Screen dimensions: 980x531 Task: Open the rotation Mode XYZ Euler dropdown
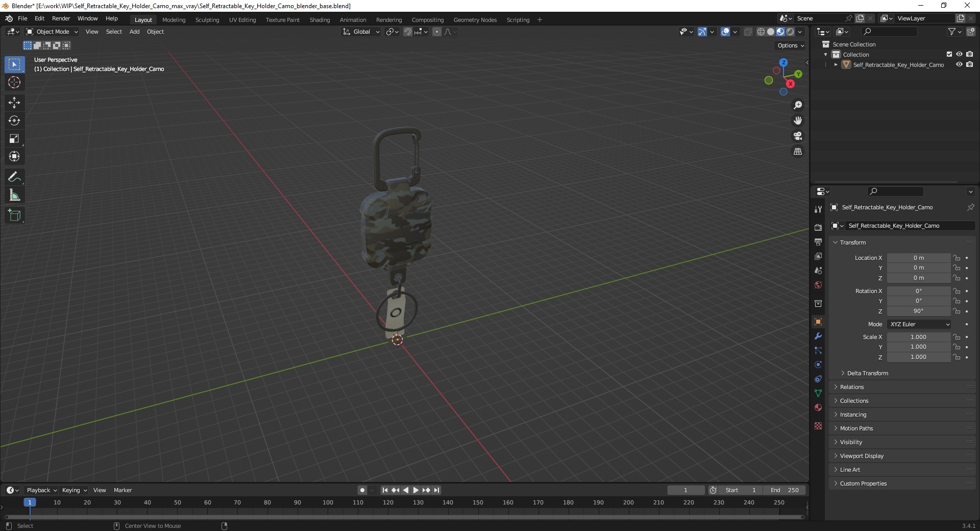coord(919,324)
